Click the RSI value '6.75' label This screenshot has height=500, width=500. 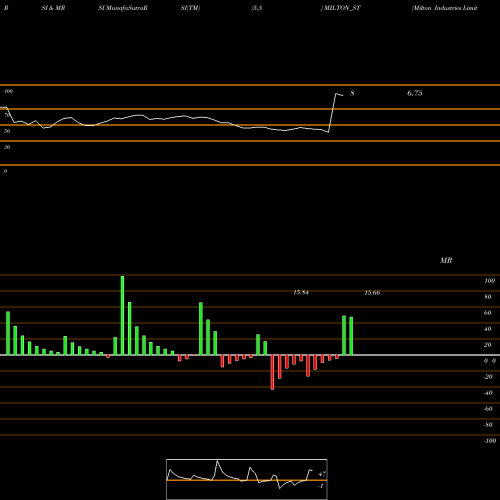pos(415,93)
